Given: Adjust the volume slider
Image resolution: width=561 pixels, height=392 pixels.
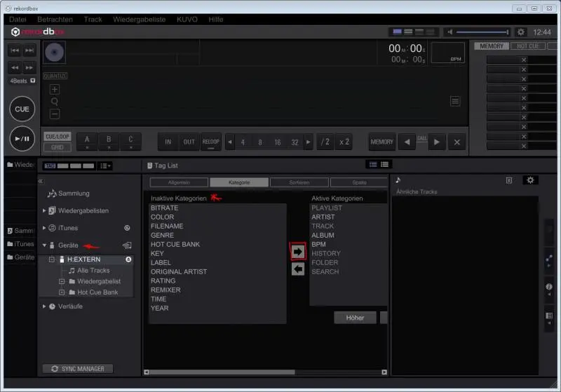Looking at the screenshot, I should pos(482,32).
